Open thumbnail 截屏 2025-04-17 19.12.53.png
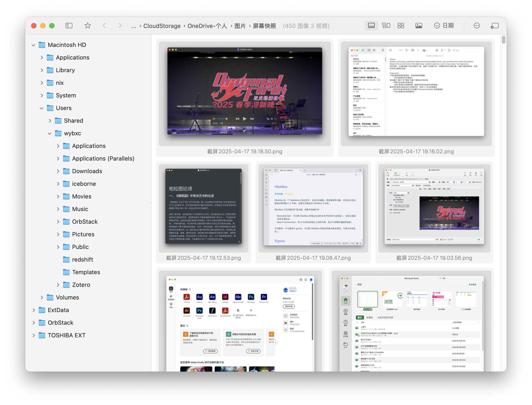Screen dimensions: 532x405 click(x=203, y=206)
